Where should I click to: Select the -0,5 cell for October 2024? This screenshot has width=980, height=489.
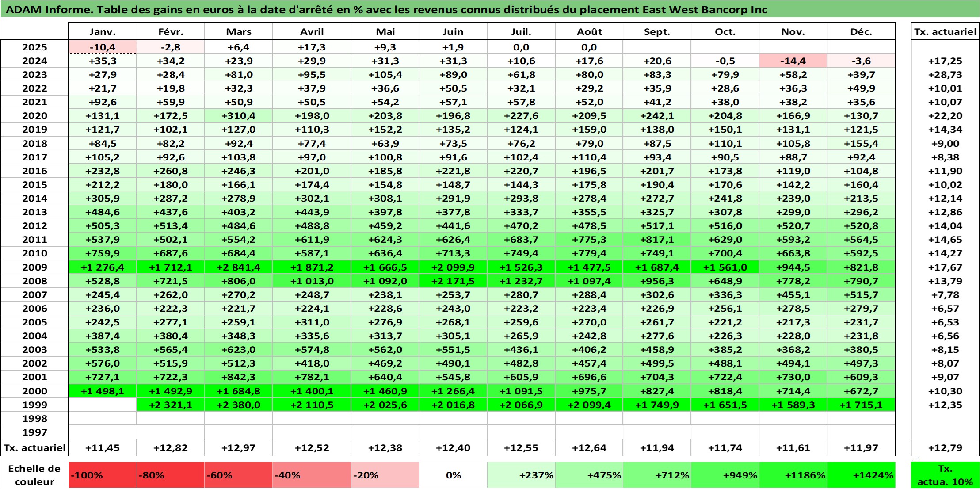725,61
